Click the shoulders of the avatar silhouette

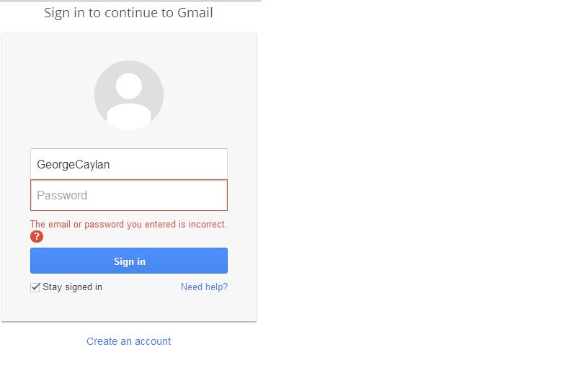tap(129, 115)
